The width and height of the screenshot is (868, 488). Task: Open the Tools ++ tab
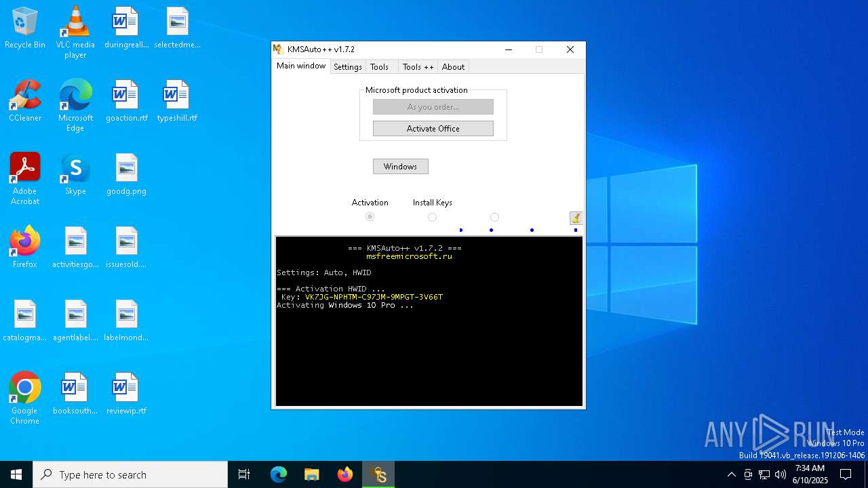[418, 67]
